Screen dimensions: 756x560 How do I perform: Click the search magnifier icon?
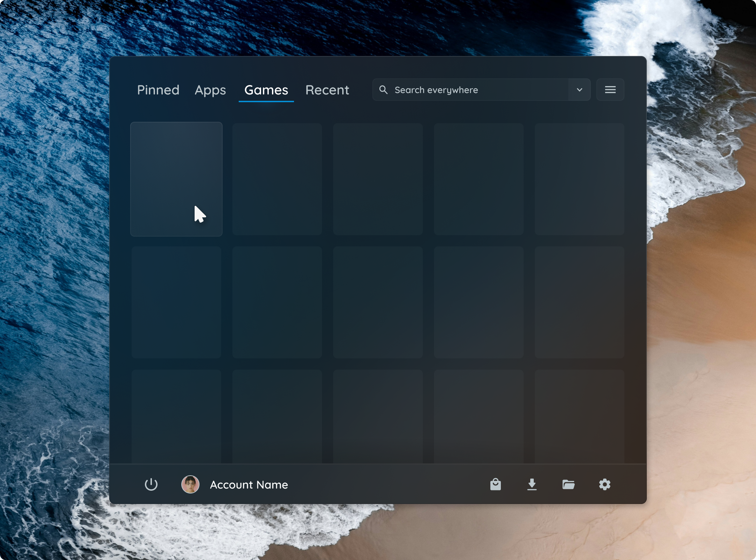[x=384, y=90]
